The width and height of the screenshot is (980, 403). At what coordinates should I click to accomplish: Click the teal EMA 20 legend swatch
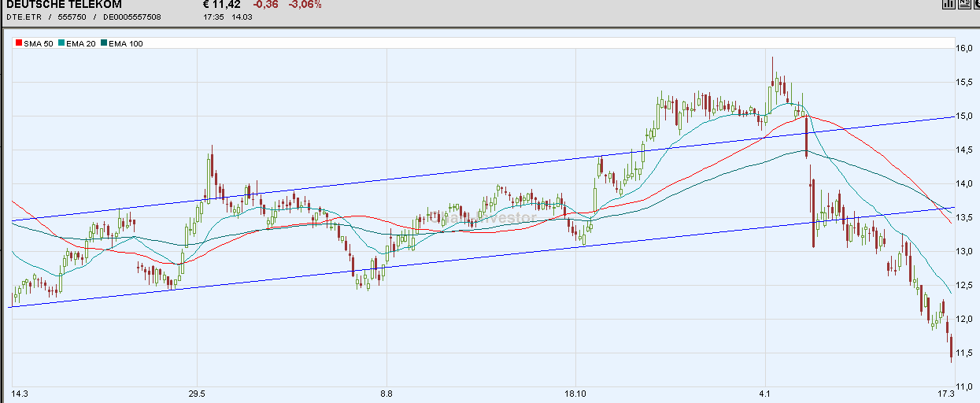tap(61, 44)
